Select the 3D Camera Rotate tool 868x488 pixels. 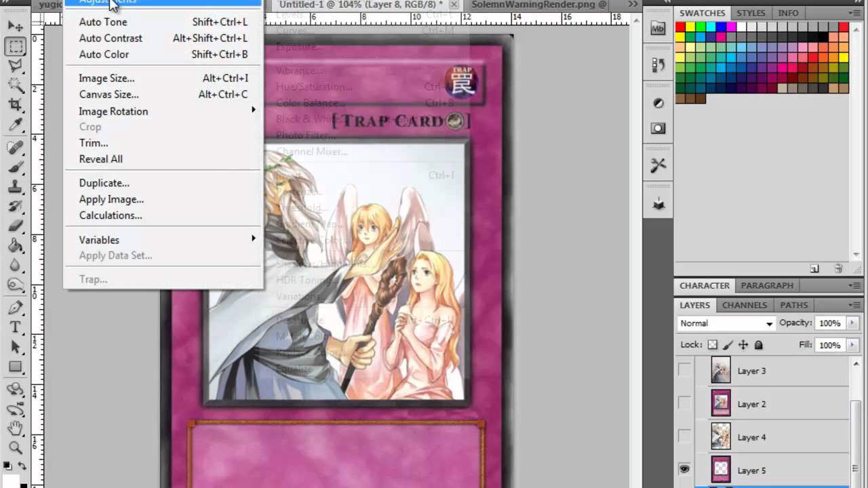point(16,409)
